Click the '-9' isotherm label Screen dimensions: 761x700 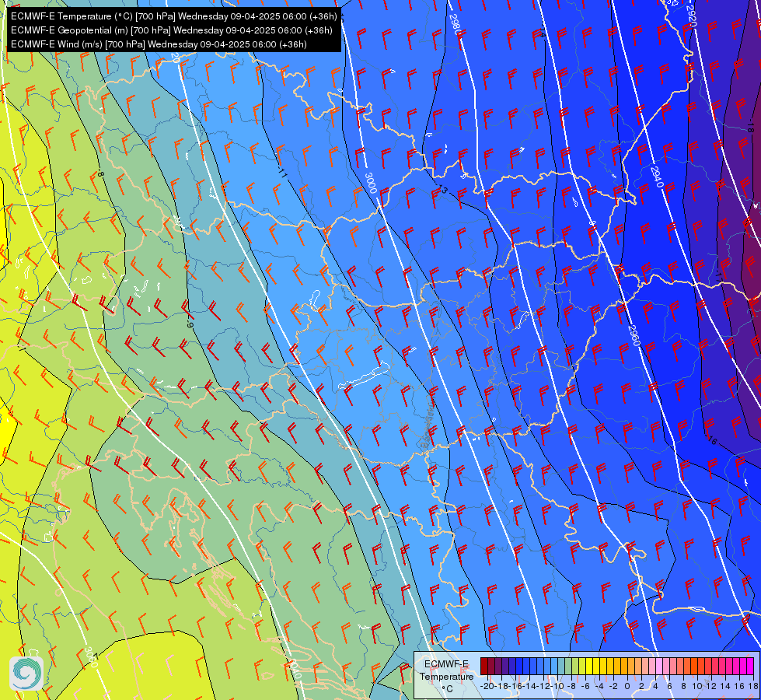[190, 325]
